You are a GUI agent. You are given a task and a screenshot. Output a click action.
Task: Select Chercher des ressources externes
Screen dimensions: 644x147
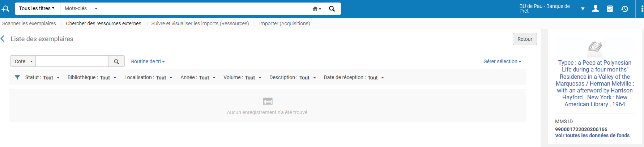click(103, 23)
